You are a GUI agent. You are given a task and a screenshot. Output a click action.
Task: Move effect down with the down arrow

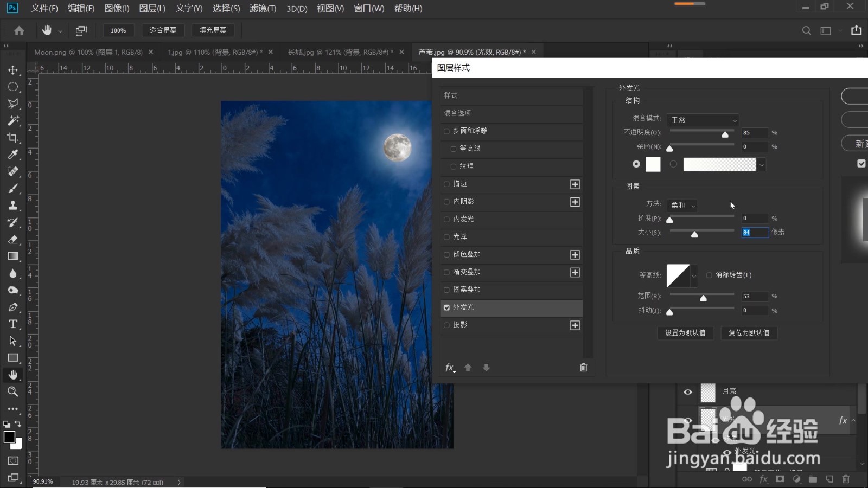point(486,368)
